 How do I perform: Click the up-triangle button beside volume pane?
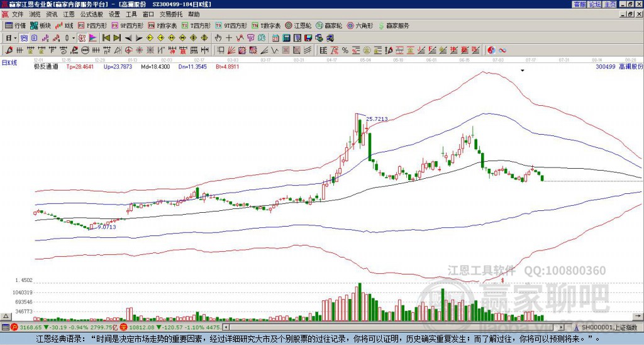(x=6, y=317)
